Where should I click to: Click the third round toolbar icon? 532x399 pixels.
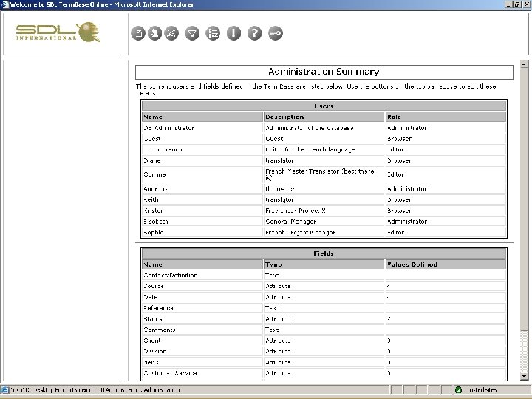tap(171, 33)
